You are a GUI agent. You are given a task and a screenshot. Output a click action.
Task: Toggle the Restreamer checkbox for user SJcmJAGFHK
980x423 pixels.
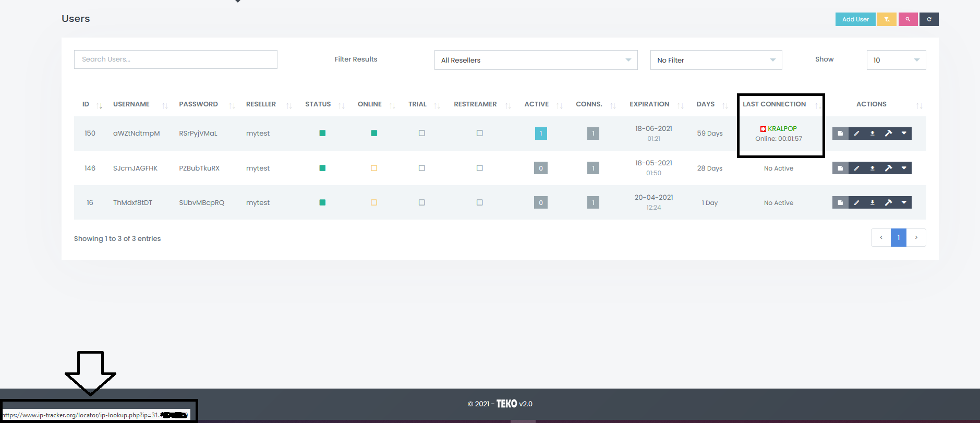(479, 168)
